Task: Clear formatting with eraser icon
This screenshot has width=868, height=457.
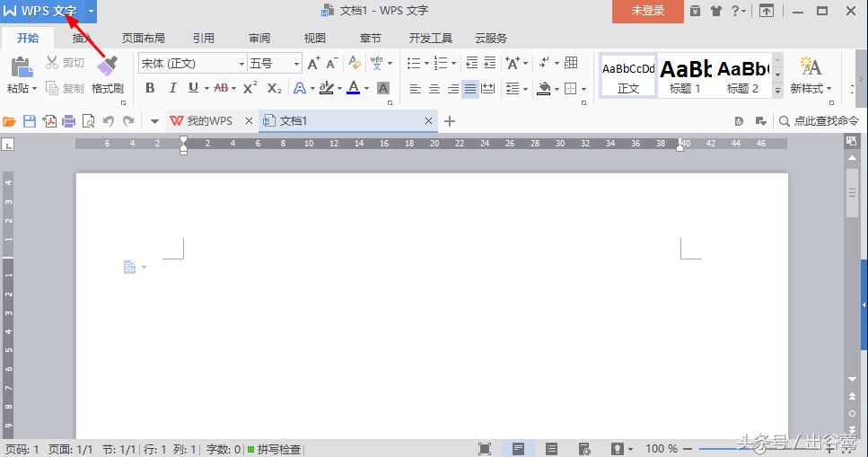Action: click(355, 63)
